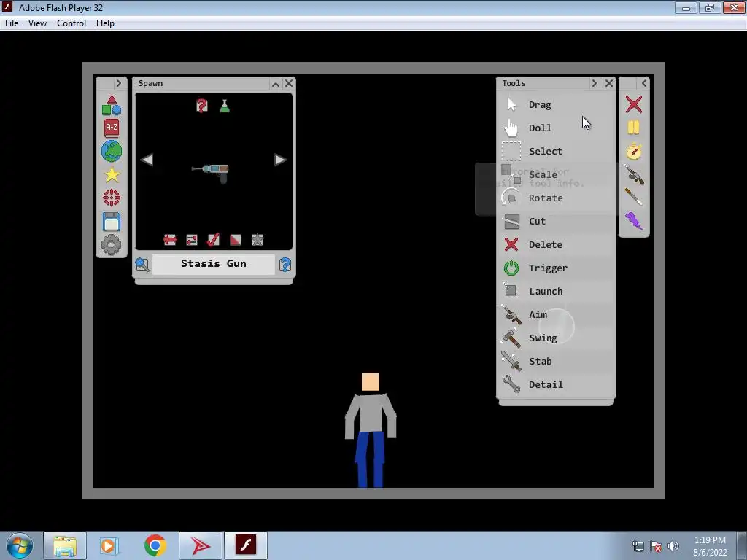Open the Control menu
The image size is (747, 560).
point(71,23)
